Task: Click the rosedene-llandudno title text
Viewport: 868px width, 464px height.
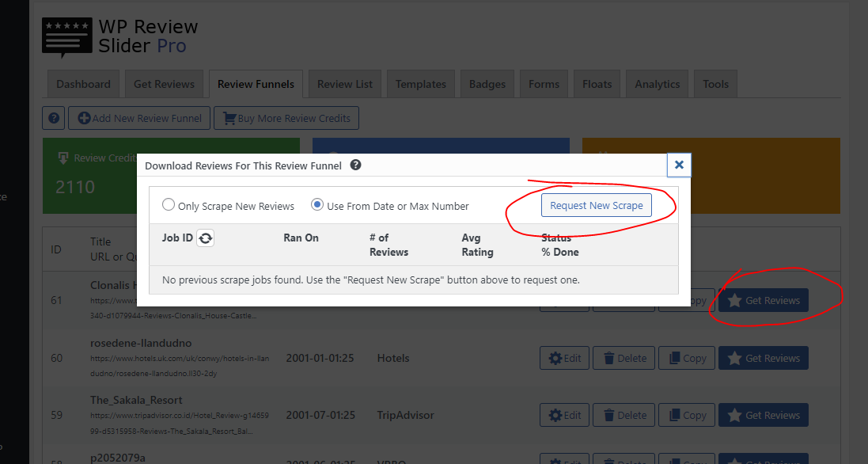Action: click(x=141, y=344)
